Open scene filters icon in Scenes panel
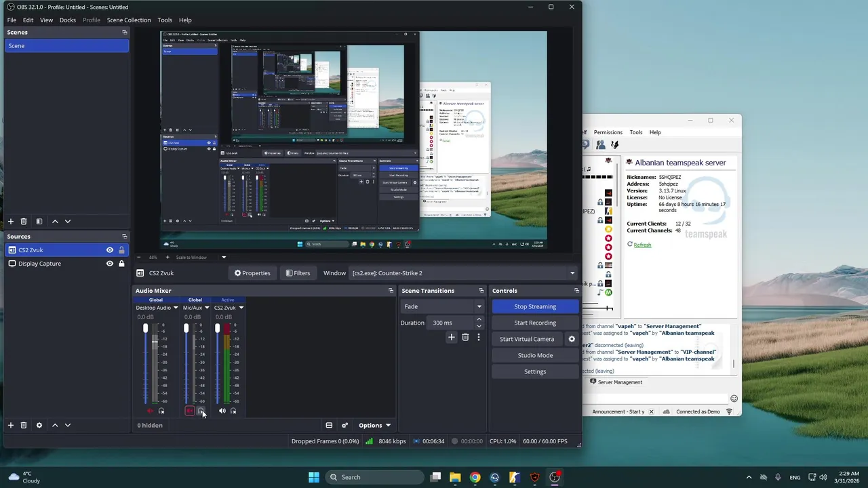 point(39,222)
